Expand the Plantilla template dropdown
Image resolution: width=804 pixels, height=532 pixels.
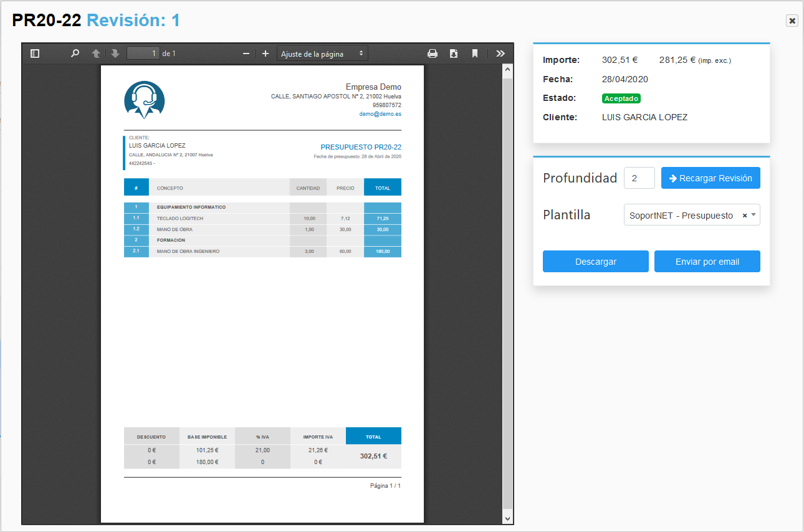pyautogui.click(x=754, y=215)
